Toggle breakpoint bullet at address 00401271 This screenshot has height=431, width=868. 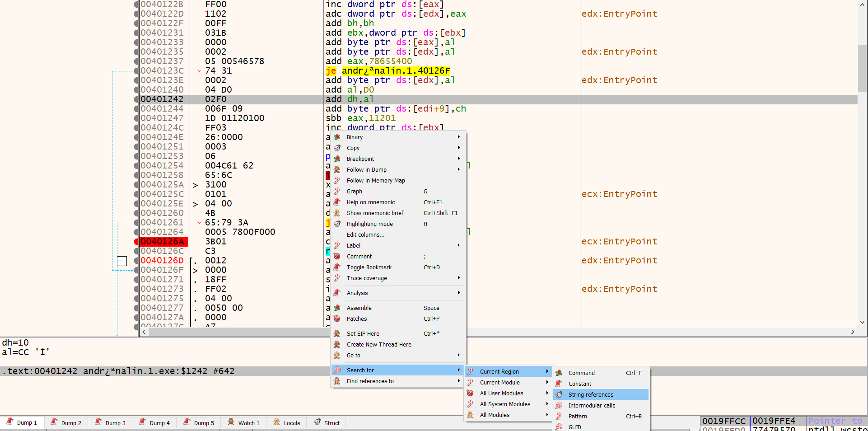coord(136,280)
